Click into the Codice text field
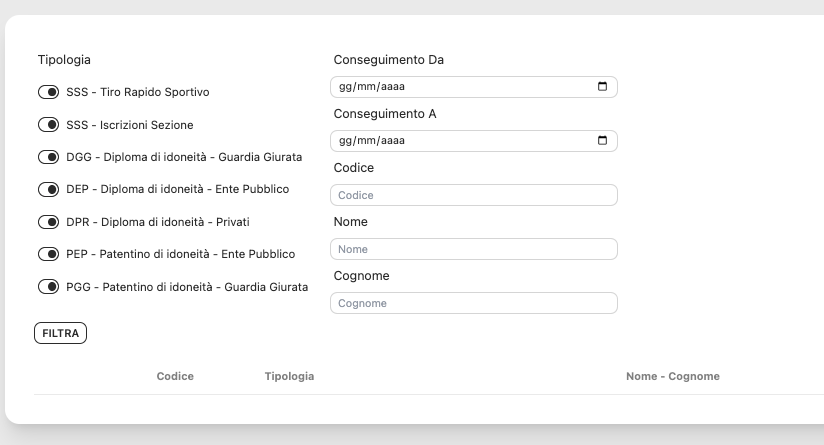 coord(473,195)
